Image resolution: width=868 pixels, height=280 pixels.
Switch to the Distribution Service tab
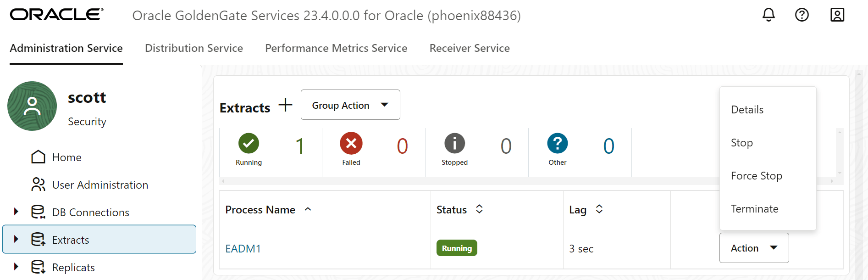[194, 48]
